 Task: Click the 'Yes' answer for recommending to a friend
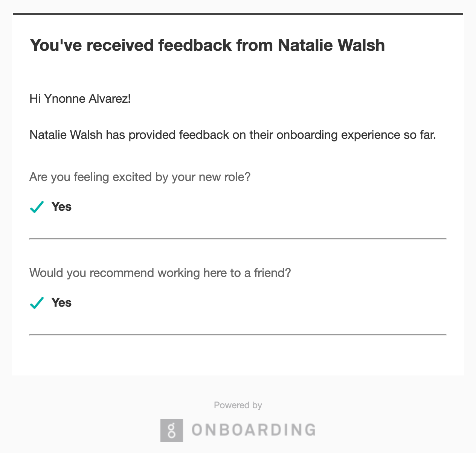tap(61, 303)
